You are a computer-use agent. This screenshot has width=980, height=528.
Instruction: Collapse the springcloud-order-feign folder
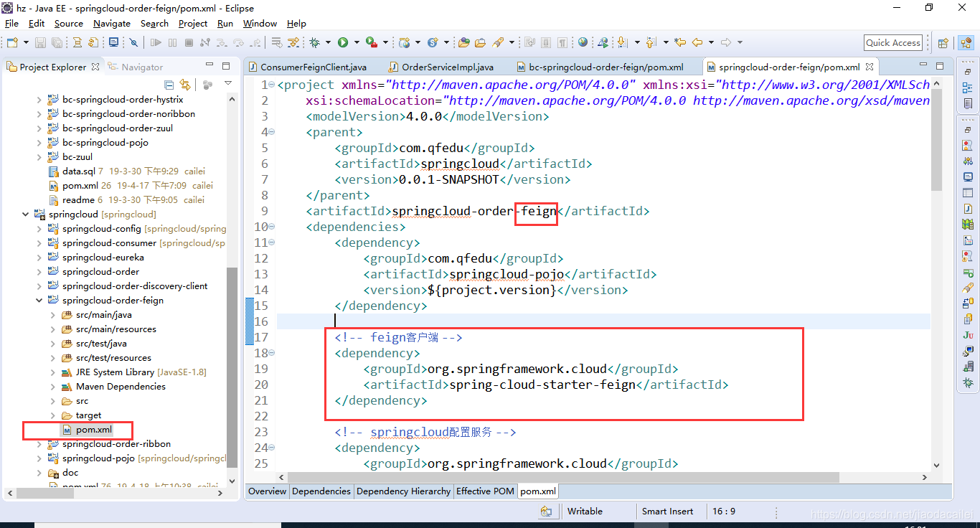[x=39, y=300]
